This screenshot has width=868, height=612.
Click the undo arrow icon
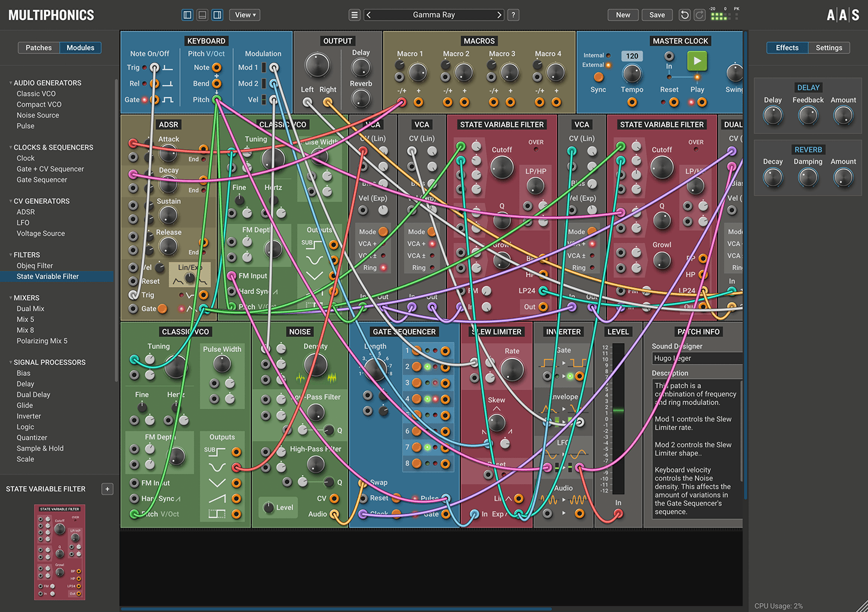(684, 14)
